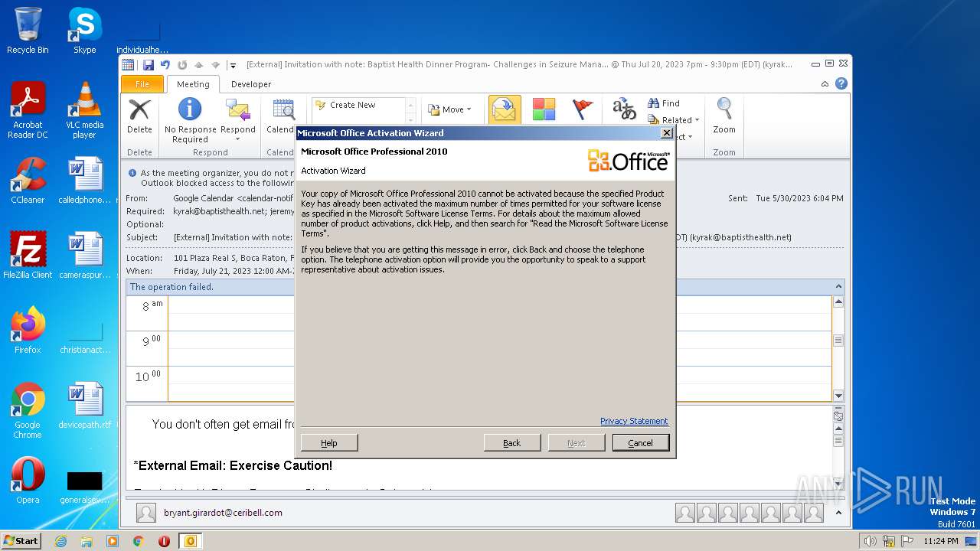Open Firefox desktop shortcut
This screenshot has height=551, width=980.
tap(28, 330)
